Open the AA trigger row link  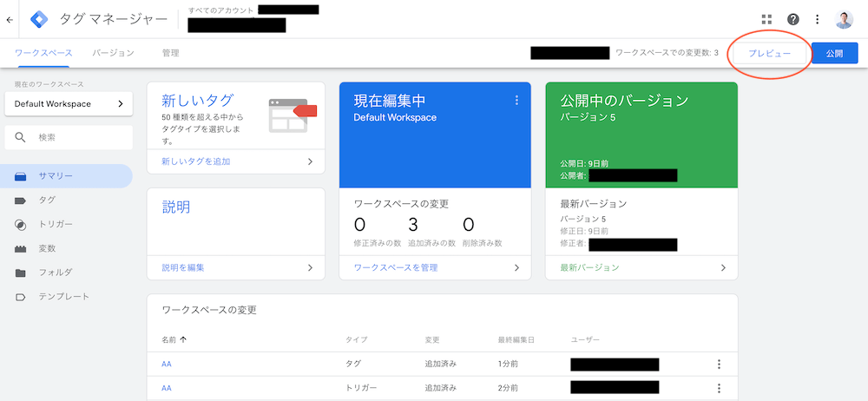(166, 388)
